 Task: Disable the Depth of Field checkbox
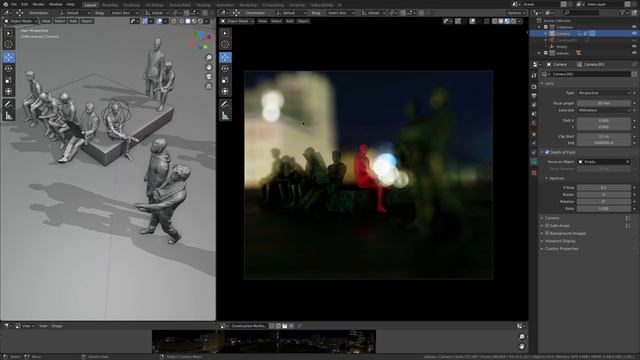tap(547, 152)
